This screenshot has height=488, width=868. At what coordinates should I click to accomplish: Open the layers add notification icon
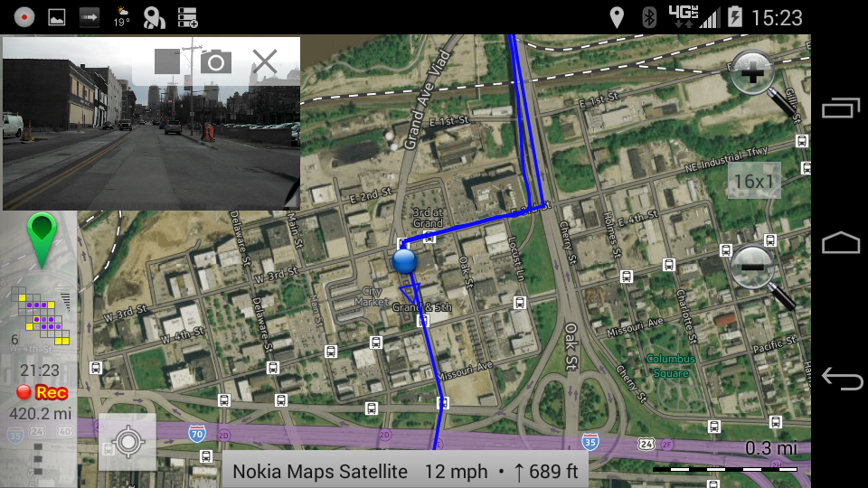coord(187,17)
